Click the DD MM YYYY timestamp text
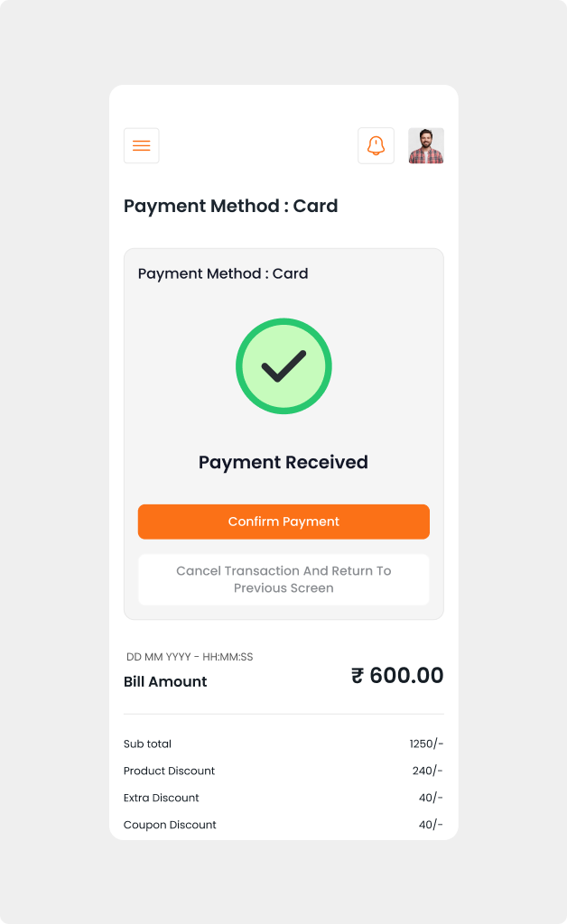The height and width of the screenshot is (924, 567). (x=190, y=657)
